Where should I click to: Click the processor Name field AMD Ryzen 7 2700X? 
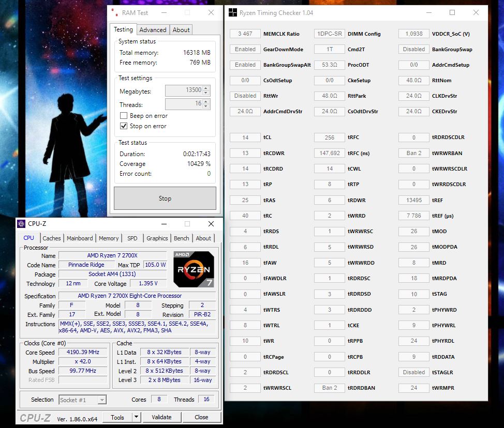click(x=112, y=255)
